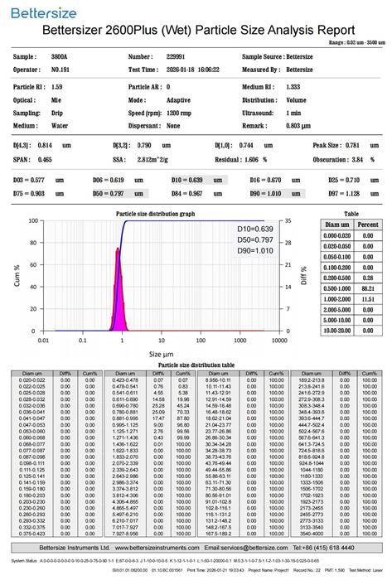Click the Particle size distribution graph title

point(155,214)
